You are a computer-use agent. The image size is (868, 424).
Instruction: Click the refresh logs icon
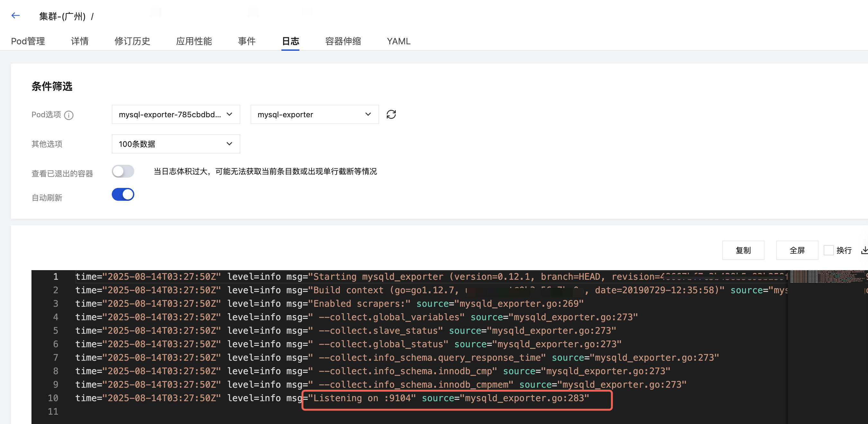(391, 115)
